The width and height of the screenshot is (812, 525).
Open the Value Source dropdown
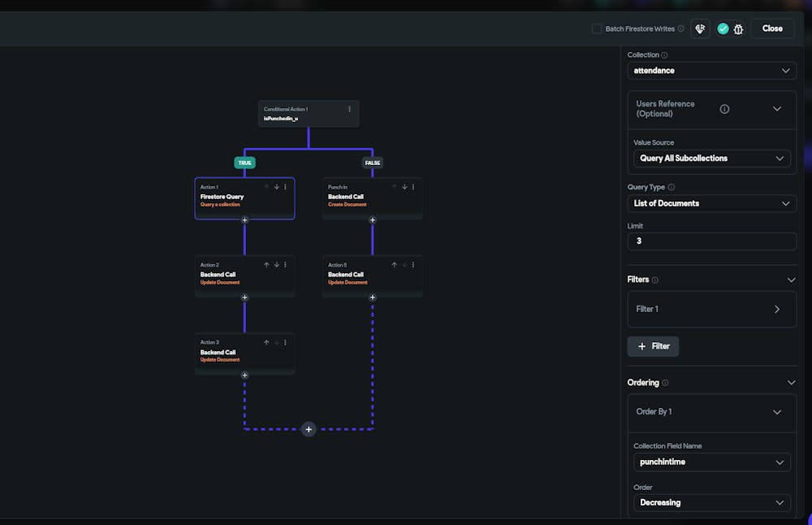pyautogui.click(x=711, y=158)
